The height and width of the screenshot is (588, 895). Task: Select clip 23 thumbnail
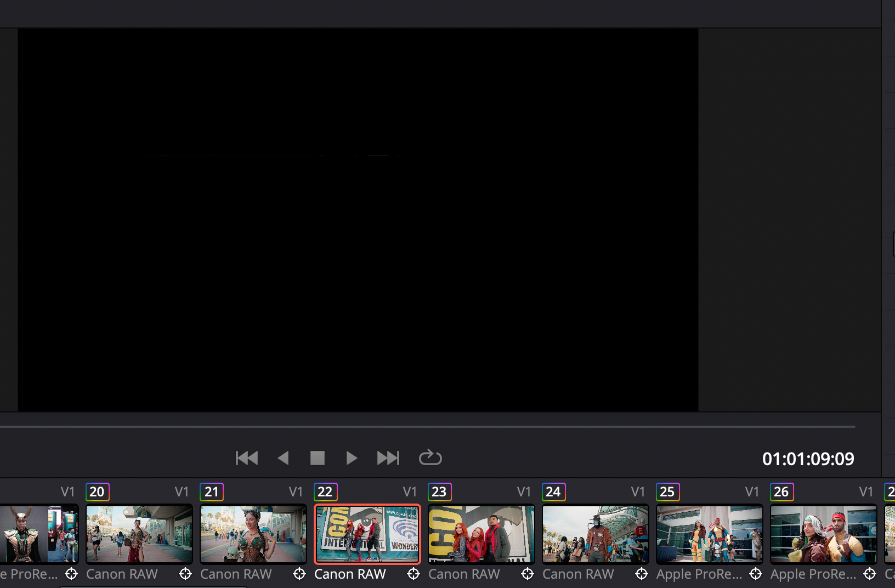[482, 534]
